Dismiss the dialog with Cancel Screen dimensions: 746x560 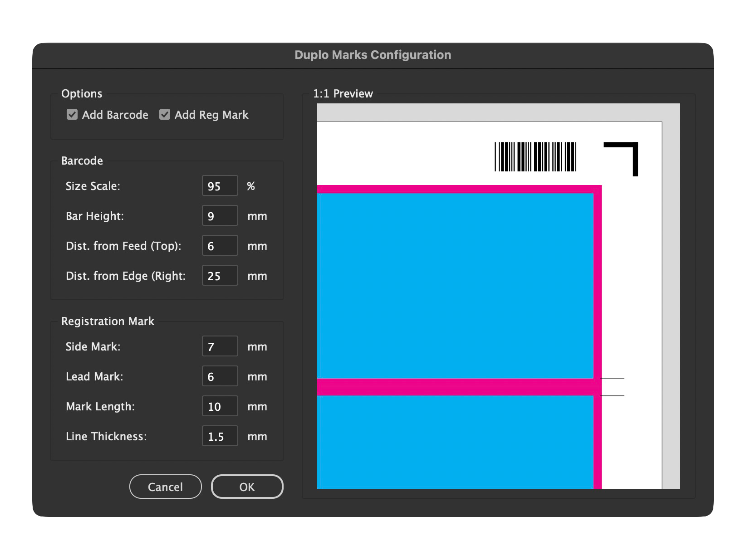(165, 486)
